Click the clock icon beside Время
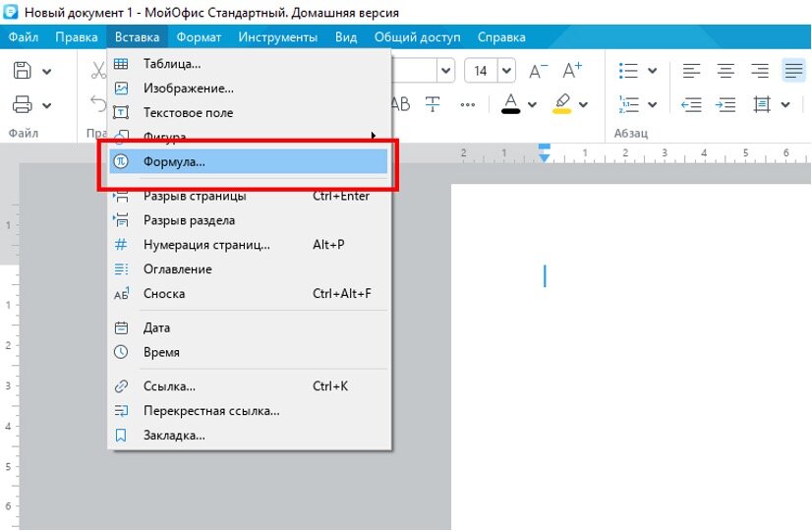This screenshot has height=531, width=812. click(x=121, y=352)
